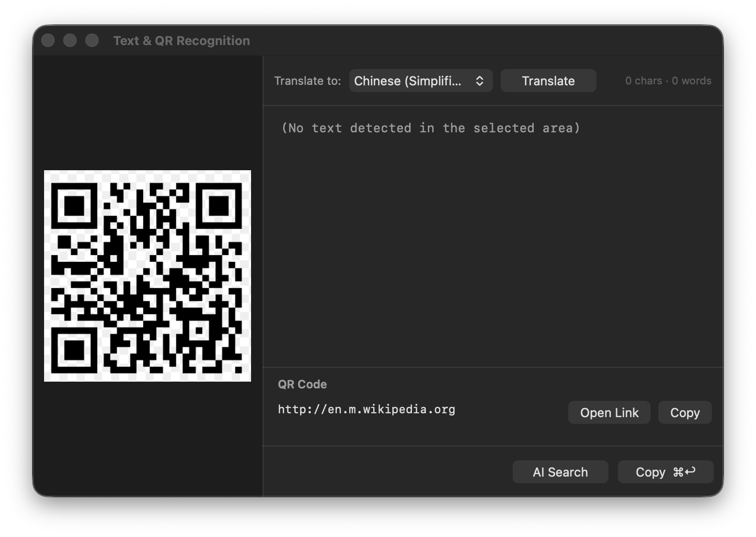Image resolution: width=756 pixels, height=537 pixels.
Task: Click the AI Search button
Action: click(560, 472)
